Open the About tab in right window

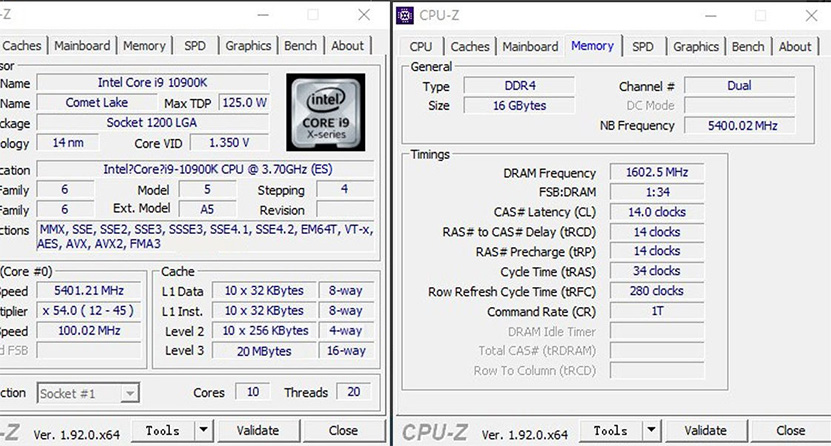(795, 47)
